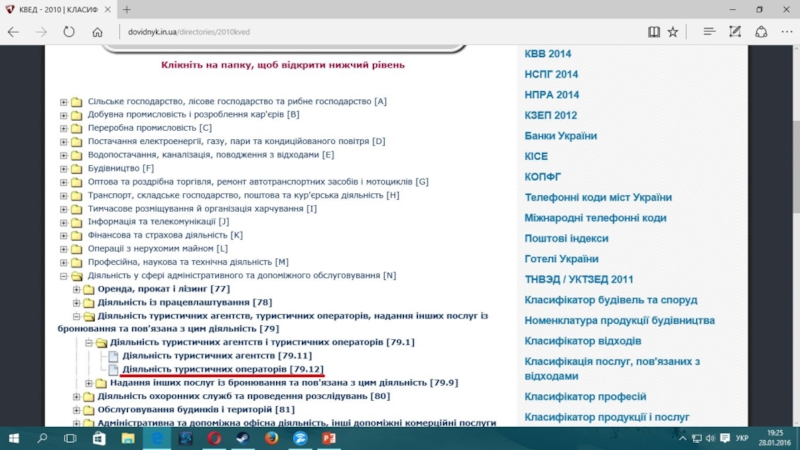Collapse the section [N] tree node
This screenshot has height=450, width=800.
[x=63, y=276]
